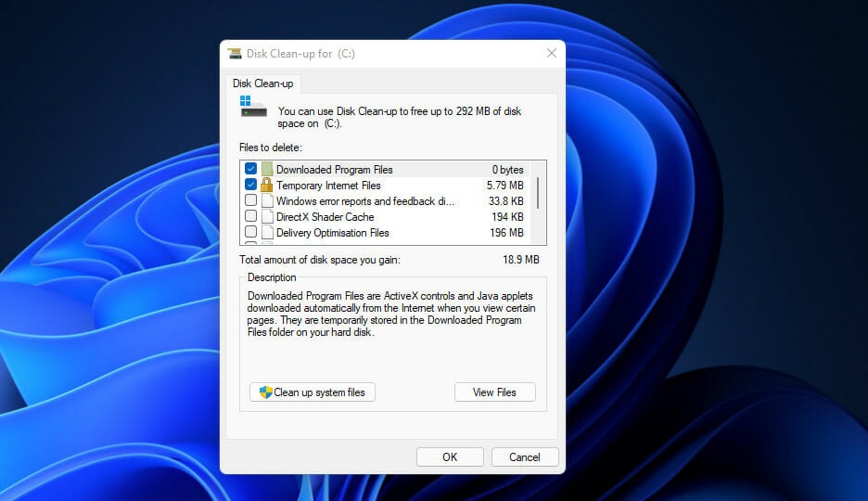Switch to the Disk Clean-up tab
The width and height of the screenshot is (868, 501).
(263, 83)
